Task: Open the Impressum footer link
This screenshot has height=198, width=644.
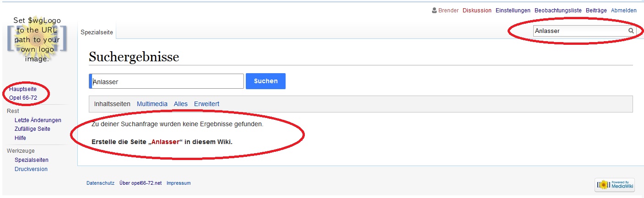Action: 179,183
